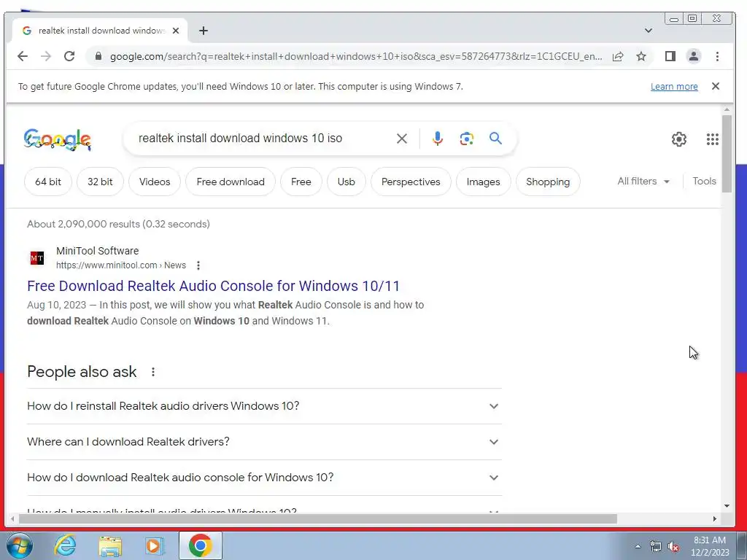The height and width of the screenshot is (560, 747).
Task: Open the network tray icon
Action: [656, 547]
